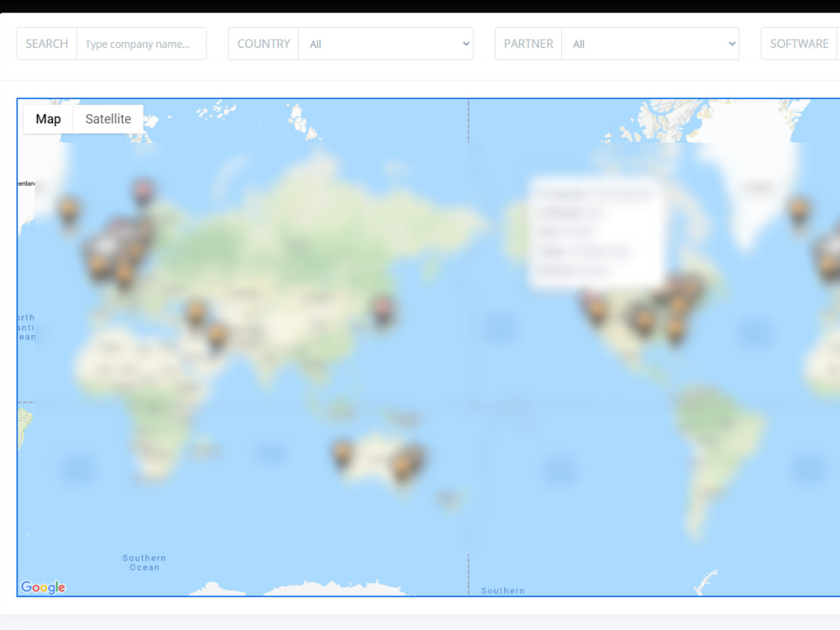The height and width of the screenshot is (630, 840).
Task: Click the company name search field
Action: click(141, 44)
